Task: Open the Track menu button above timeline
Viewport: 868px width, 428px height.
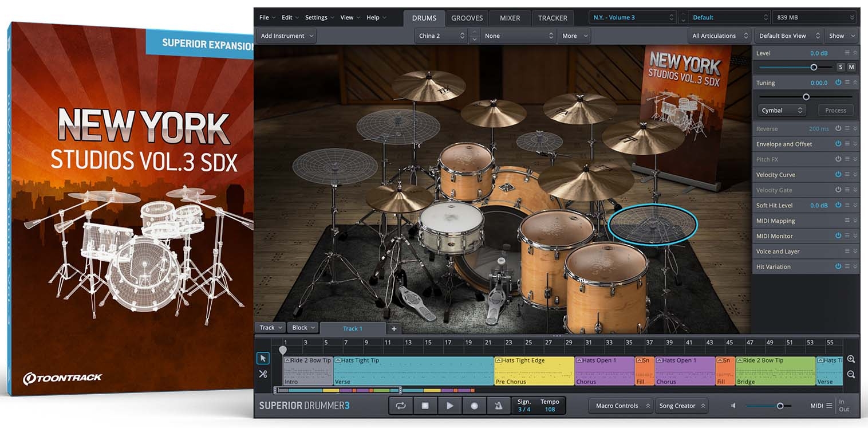Action: pyautogui.click(x=271, y=328)
